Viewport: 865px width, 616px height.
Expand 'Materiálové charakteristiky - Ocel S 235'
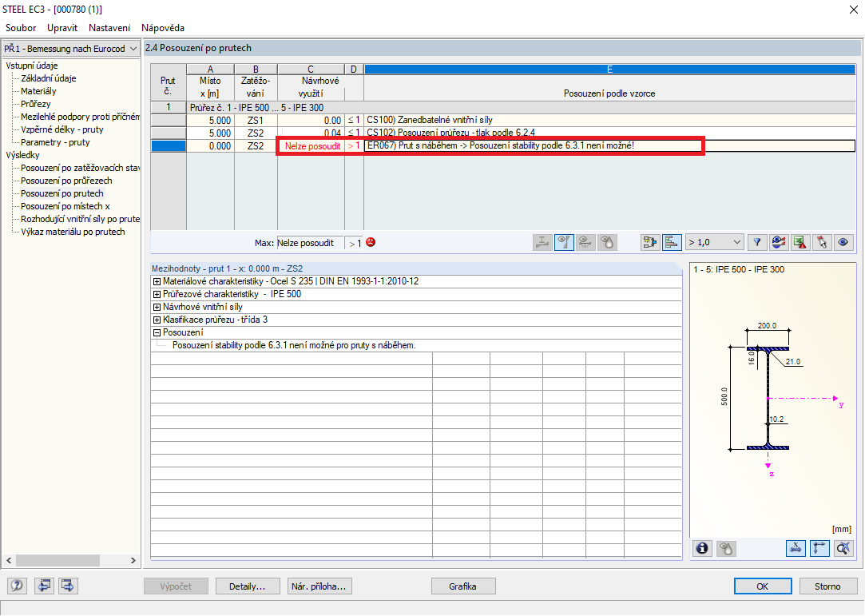[x=157, y=281]
